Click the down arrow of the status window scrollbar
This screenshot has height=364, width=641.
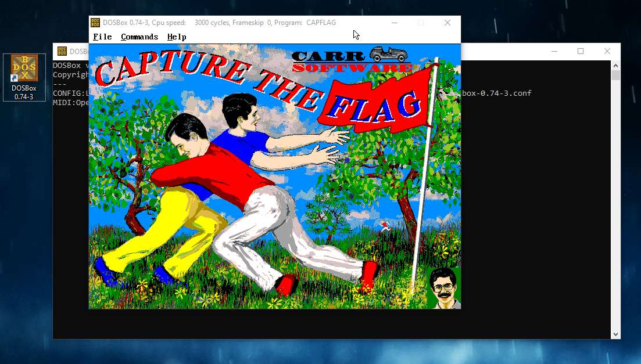pos(615,334)
